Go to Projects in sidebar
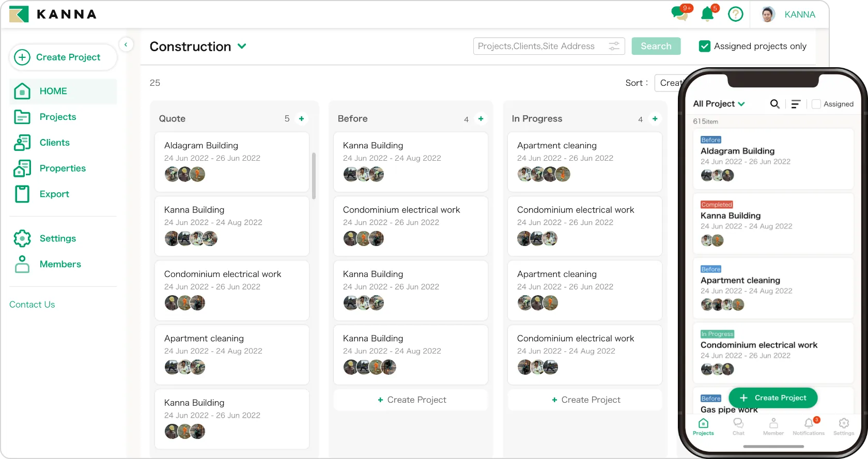This screenshot has height=459, width=868. tap(57, 117)
